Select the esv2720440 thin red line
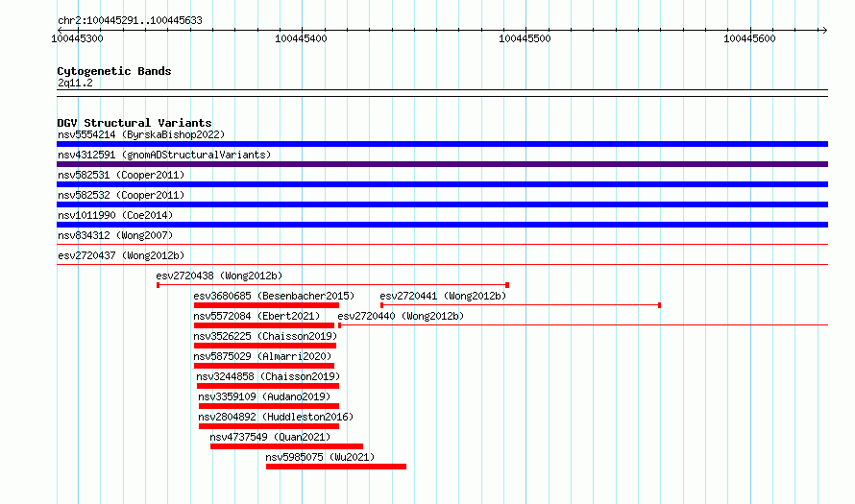This screenshot has width=855, height=504. coord(583,325)
